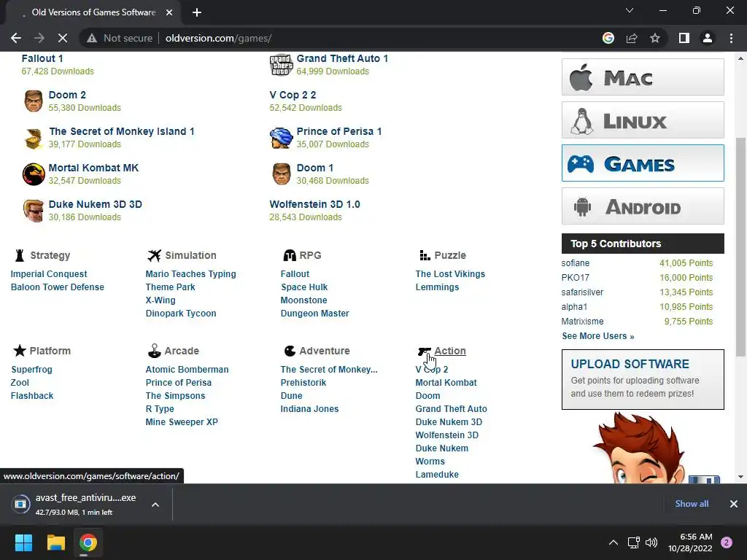Screen dimensions: 747x560
Task: Click See More Users link
Action: (x=598, y=336)
